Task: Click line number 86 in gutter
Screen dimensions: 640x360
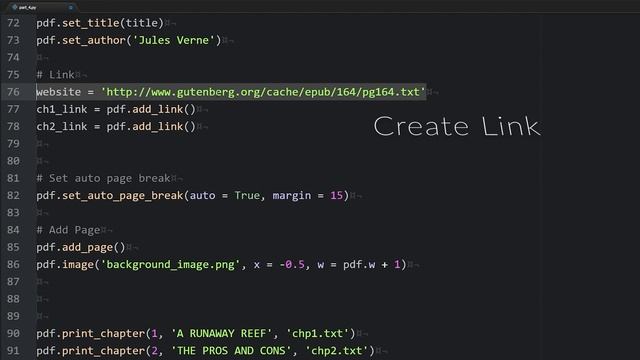Action: [13, 264]
